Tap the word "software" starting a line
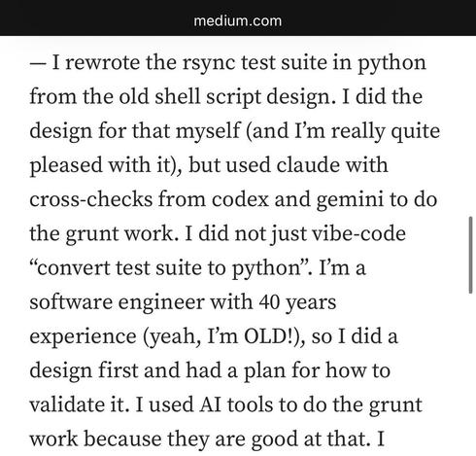The image size is (476, 456). tap(71, 302)
